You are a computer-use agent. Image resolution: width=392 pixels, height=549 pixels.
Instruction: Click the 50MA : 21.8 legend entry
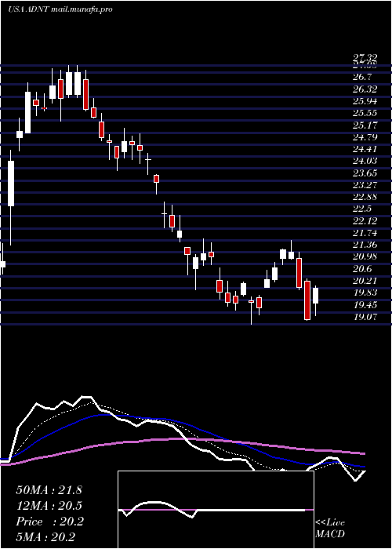point(49,490)
